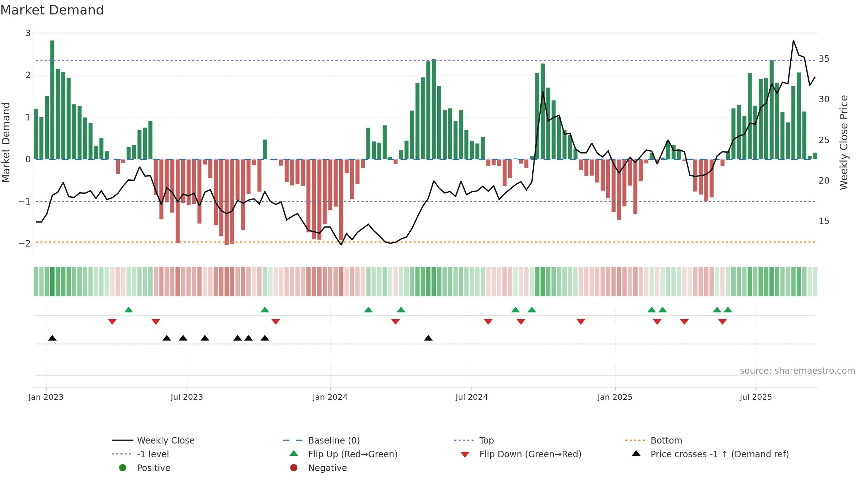Select the last black price-cross marker in May 2024
868x488 pixels.
click(x=428, y=338)
